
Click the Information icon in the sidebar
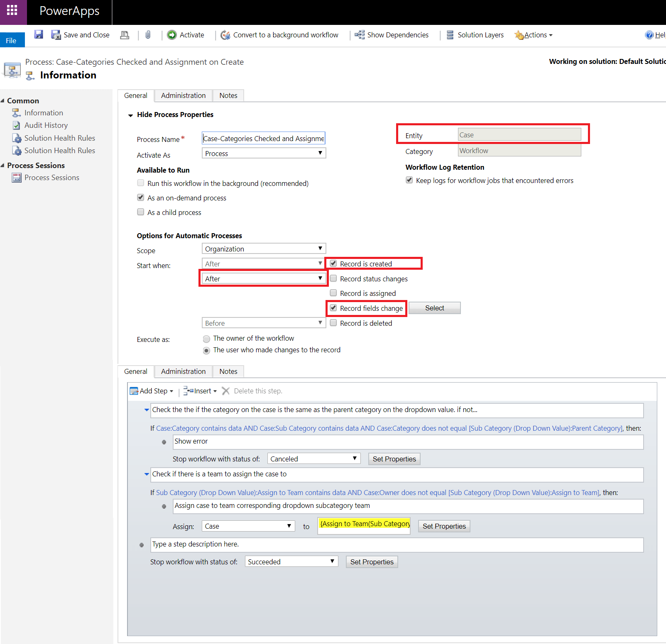tap(16, 113)
